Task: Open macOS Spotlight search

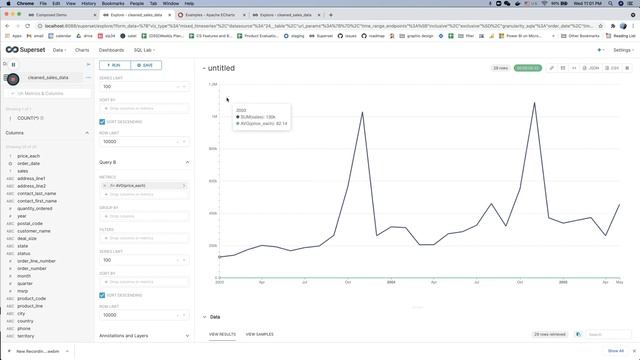Action: tap(610, 3)
